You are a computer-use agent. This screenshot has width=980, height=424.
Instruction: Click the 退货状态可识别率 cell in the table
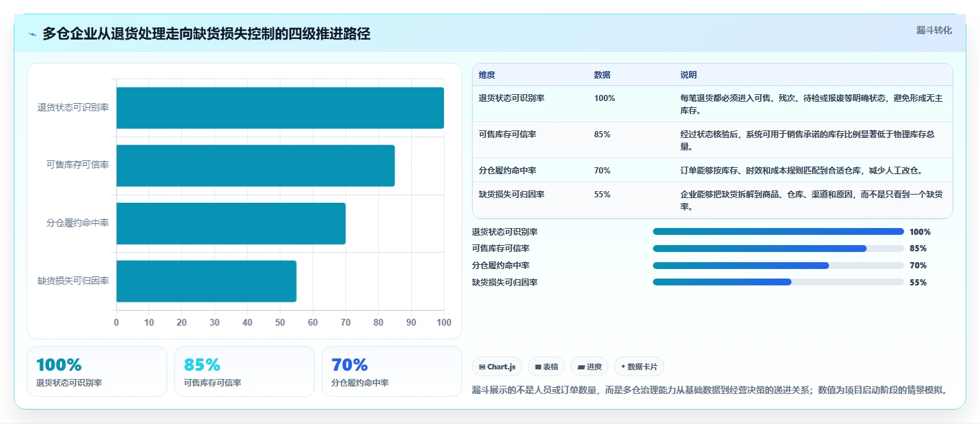pos(512,98)
